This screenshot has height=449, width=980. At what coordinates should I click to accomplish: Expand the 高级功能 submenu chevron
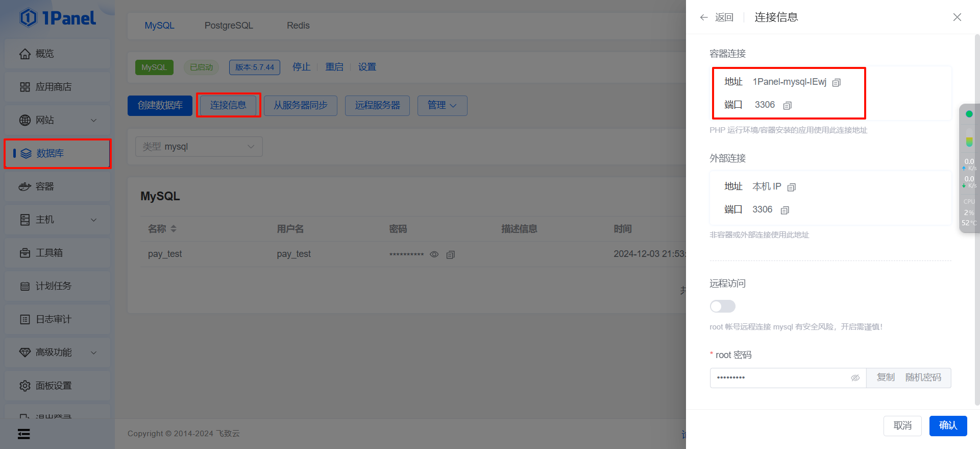tap(93, 352)
